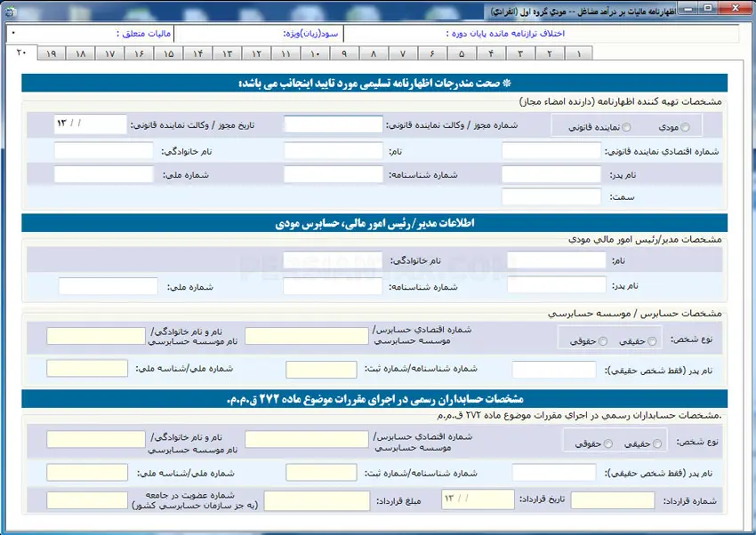Screen dimensions: 756x535
Task: Click the finance manager's شماره شناسنامه field
Action: tap(333, 286)
